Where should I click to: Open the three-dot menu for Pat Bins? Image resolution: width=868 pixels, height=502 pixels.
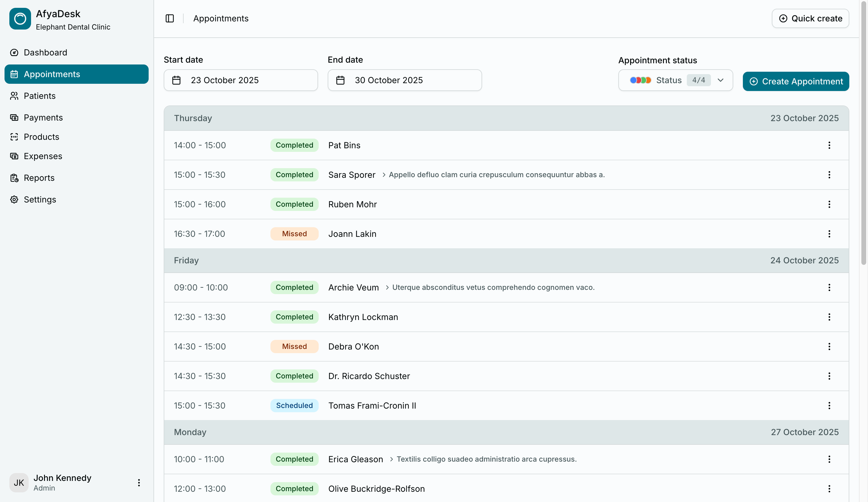pyautogui.click(x=829, y=145)
